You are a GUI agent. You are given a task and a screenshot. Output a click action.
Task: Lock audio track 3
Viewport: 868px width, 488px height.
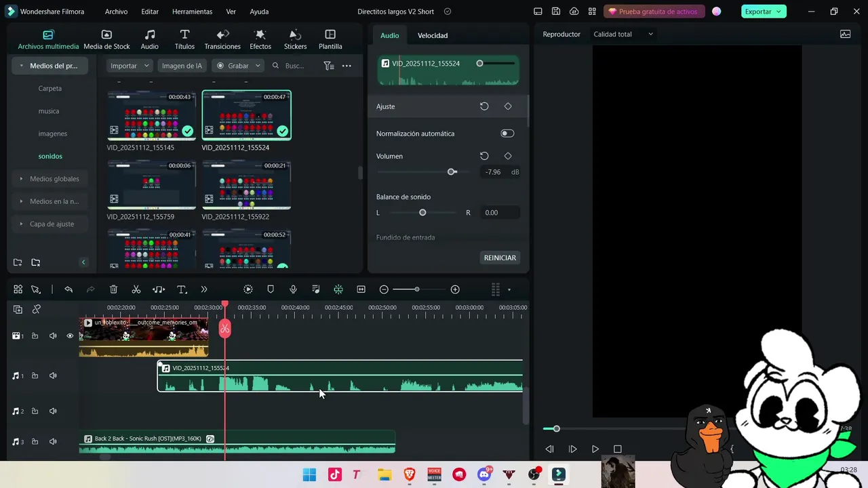pos(35,441)
